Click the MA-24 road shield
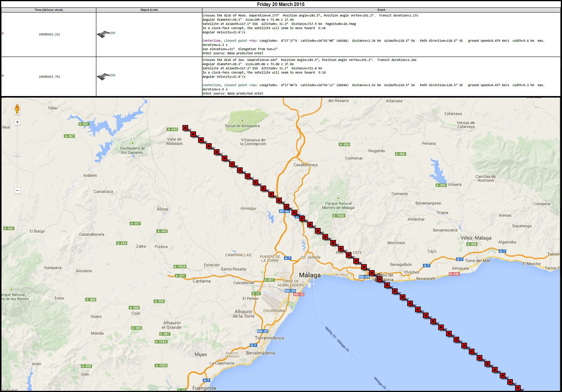This screenshot has height=392, width=562. click(364, 277)
